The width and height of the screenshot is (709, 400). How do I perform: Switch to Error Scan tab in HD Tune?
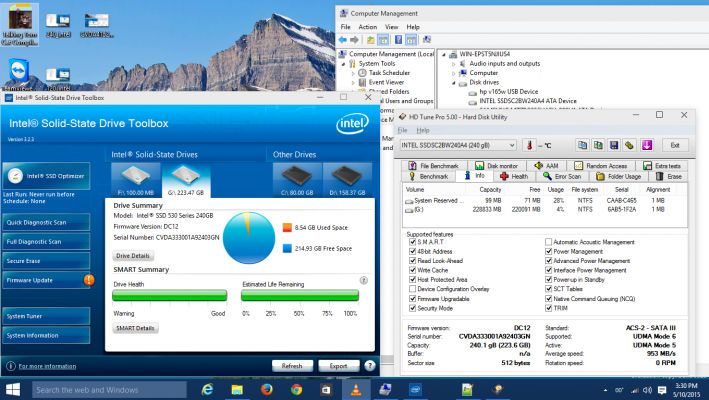tap(562, 176)
